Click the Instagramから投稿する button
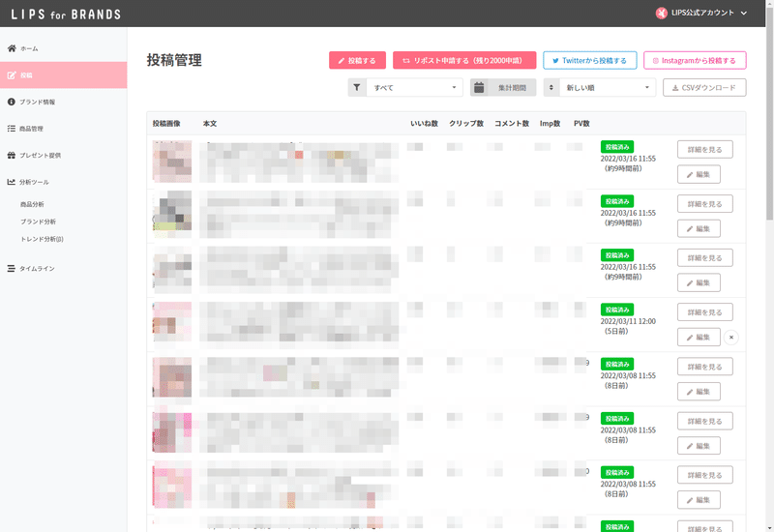Viewport: 774px width, 532px height. 695,60
